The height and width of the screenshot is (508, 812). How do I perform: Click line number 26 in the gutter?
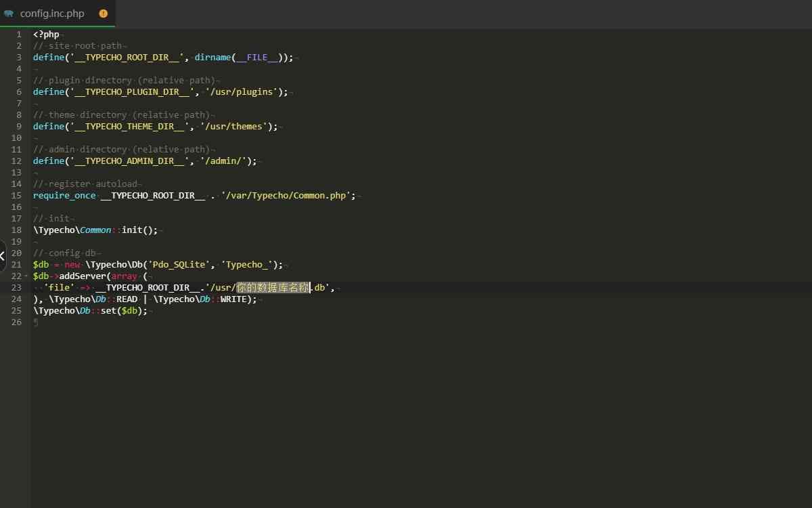pyautogui.click(x=17, y=322)
